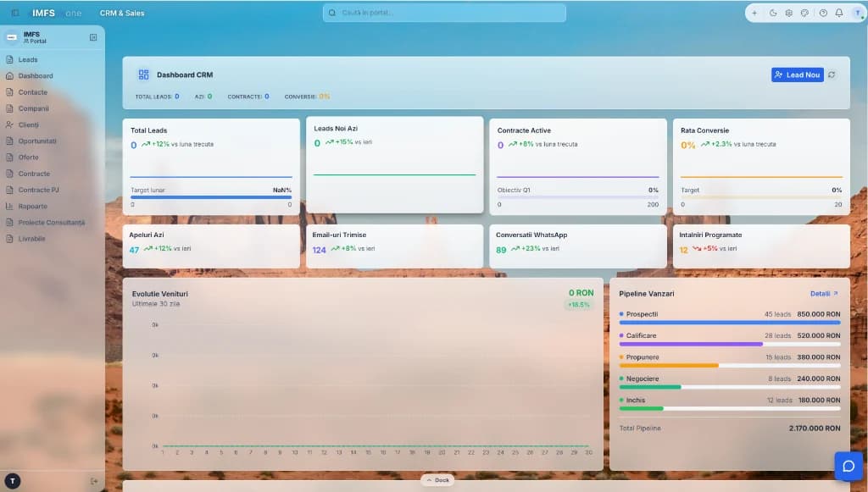The height and width of the screenshot is (492, 868).
Task: Click the Target lunar progress bar
Action: (x=211, y=196)
